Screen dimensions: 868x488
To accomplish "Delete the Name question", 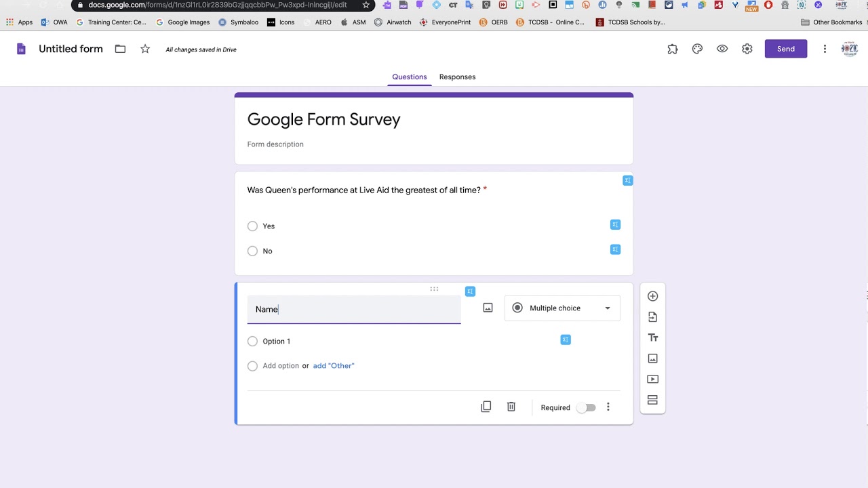I will pyautogui.click(x=511, y=407).
